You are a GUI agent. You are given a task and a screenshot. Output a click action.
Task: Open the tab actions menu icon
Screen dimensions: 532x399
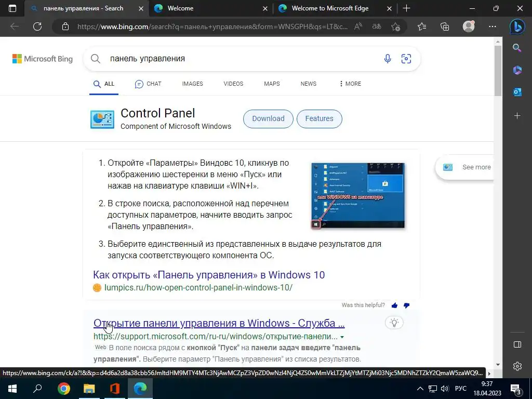tap(12, 8)
